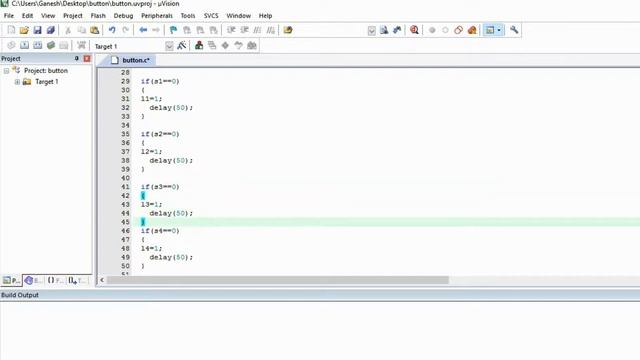
Task: Save the current file with the floppy icon
Action: pos(37,30)
